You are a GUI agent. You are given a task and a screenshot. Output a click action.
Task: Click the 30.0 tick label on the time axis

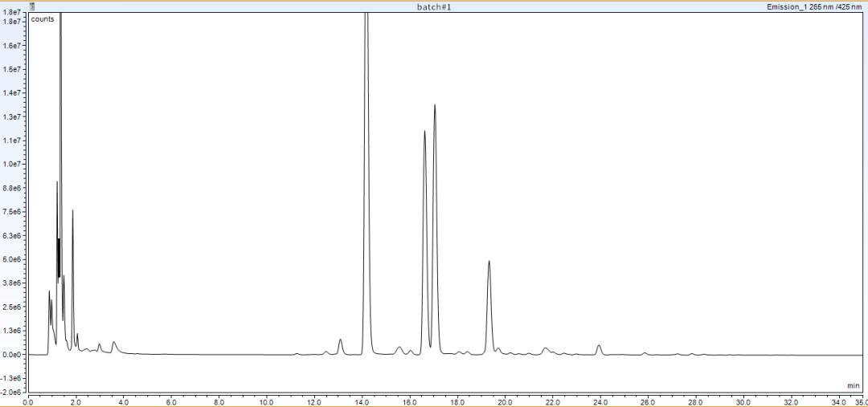pyautogui.click(x=743, y=402)
